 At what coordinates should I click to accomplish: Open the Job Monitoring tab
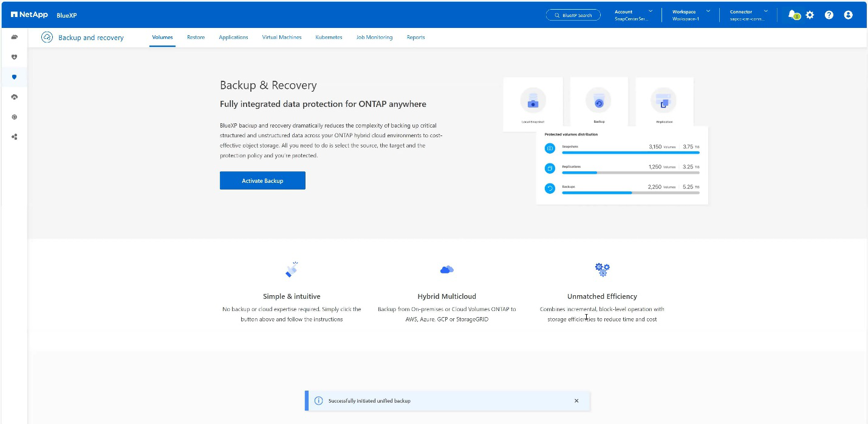[374, 37]
